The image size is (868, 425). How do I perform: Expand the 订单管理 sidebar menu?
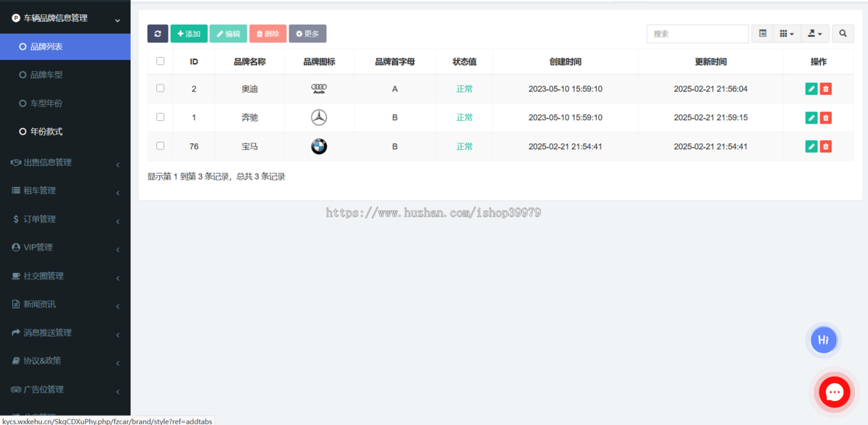click(x=65, y=219)
